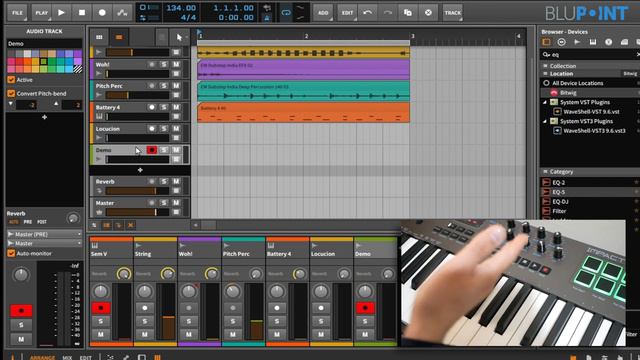Mute the Reverb effect track
This screenshot has width=640, height=360.
[176, 181]
